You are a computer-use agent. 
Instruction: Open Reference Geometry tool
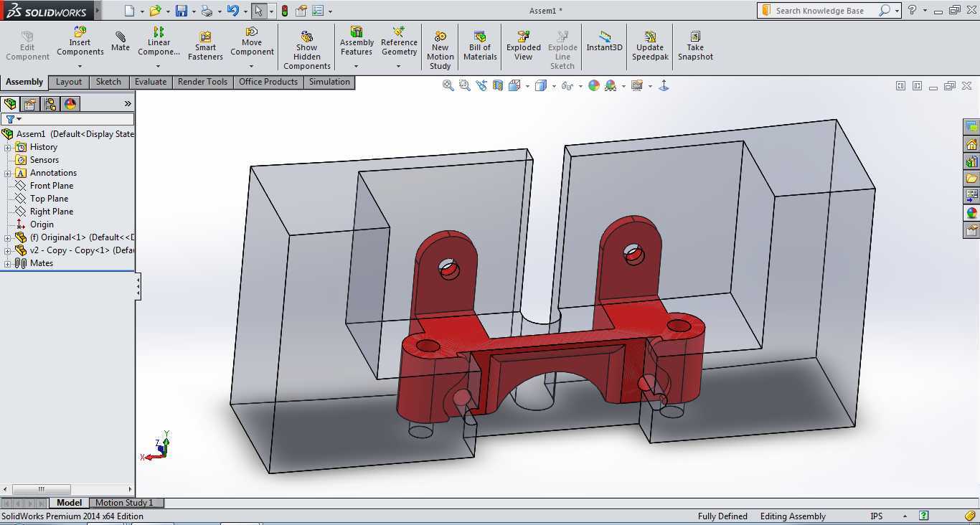399,42
